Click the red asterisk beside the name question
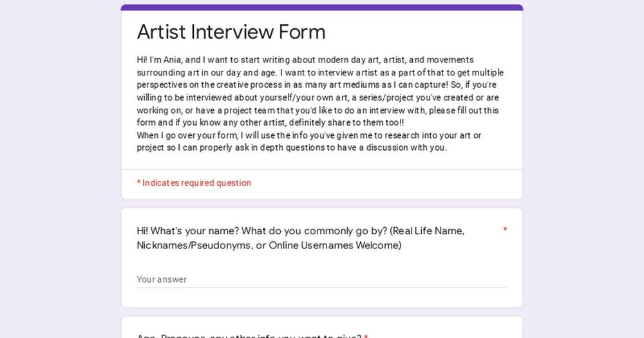644x338 pixels. [x=505, y=230]
